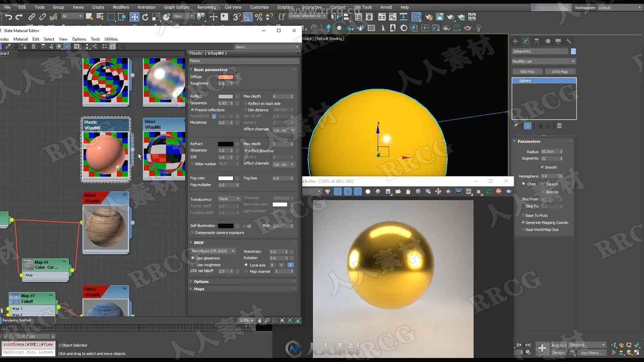Viewport: 644px width, 362px height.
Task: Toggle the Angle Snap tool
Action: pyautogui.click(x=248, y=17)
